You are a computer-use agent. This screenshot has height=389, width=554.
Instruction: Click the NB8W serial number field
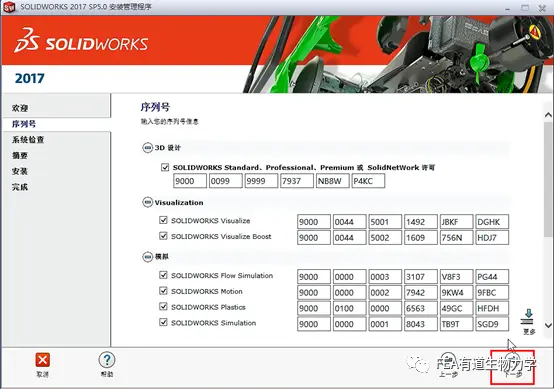pos(332,181)
